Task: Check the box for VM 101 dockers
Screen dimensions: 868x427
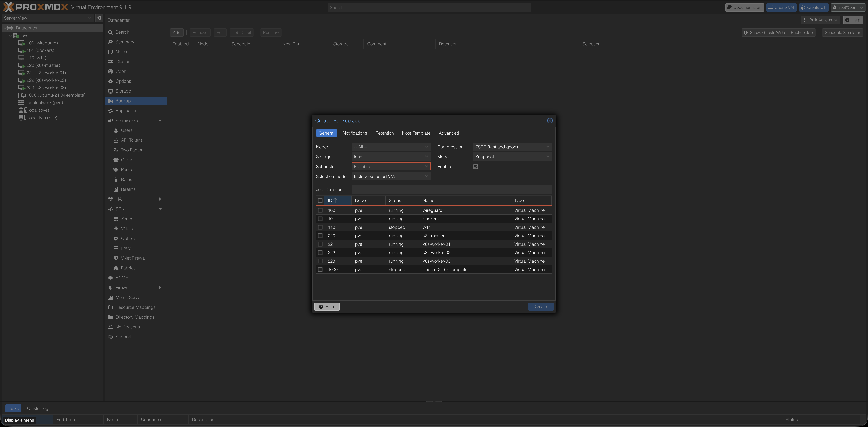Action: coord(320,219)
